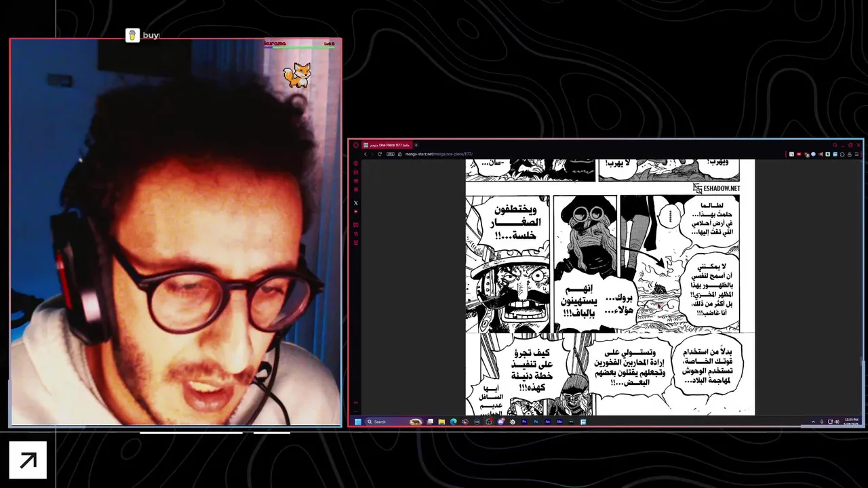Open Task View on the taskbar
This screenshot has width=868, height=488.
pyautogui.click(x=430, y=422)
